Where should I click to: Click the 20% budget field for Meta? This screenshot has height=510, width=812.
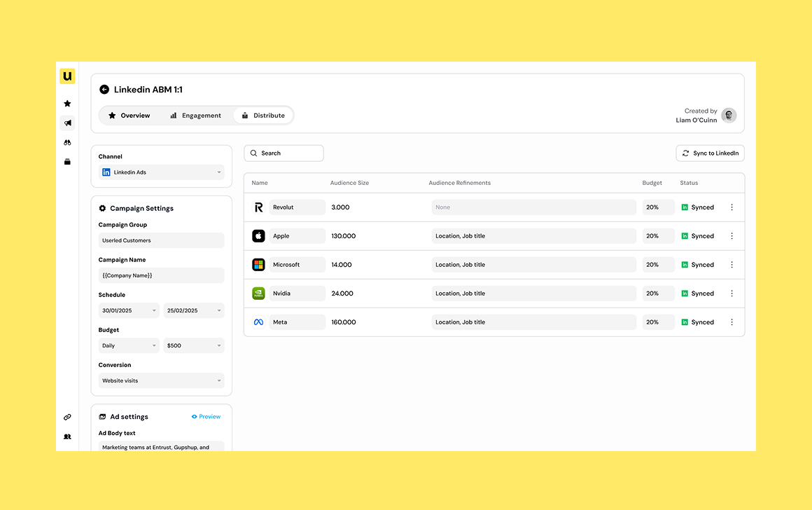coord(658,322)
